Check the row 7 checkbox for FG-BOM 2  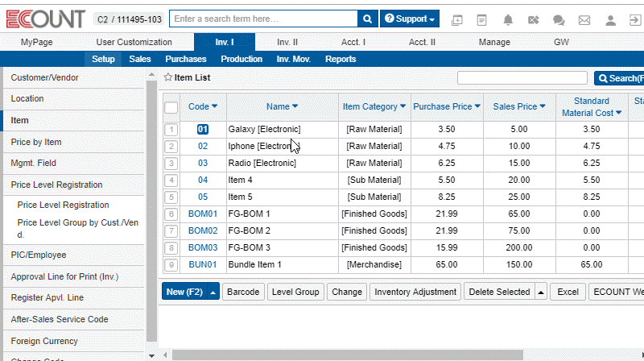(171, 230)
